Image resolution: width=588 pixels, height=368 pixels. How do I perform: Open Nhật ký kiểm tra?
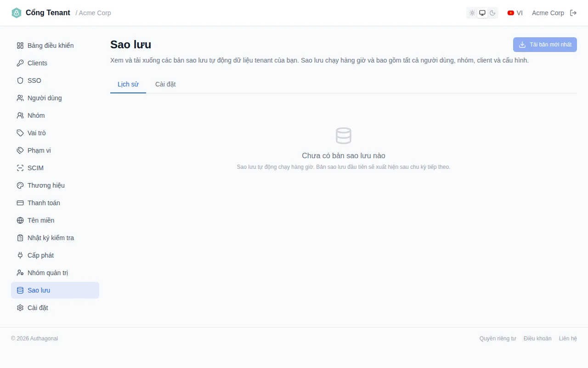(x=55, y=238)
